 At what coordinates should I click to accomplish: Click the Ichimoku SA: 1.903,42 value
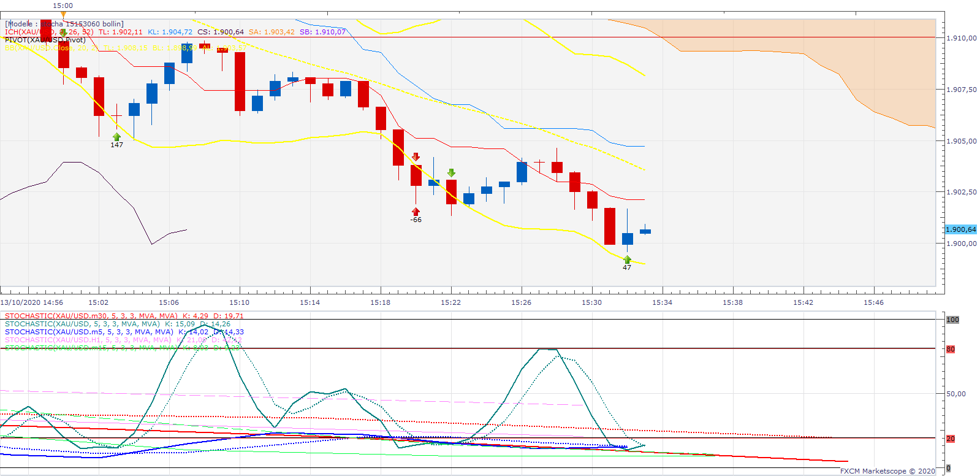coord(272,32)
